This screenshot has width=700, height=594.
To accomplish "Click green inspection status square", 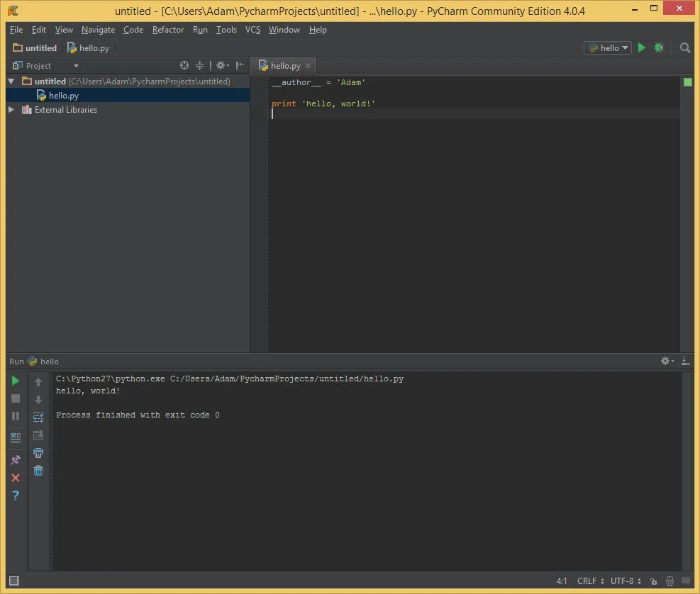I will point(687,82).
